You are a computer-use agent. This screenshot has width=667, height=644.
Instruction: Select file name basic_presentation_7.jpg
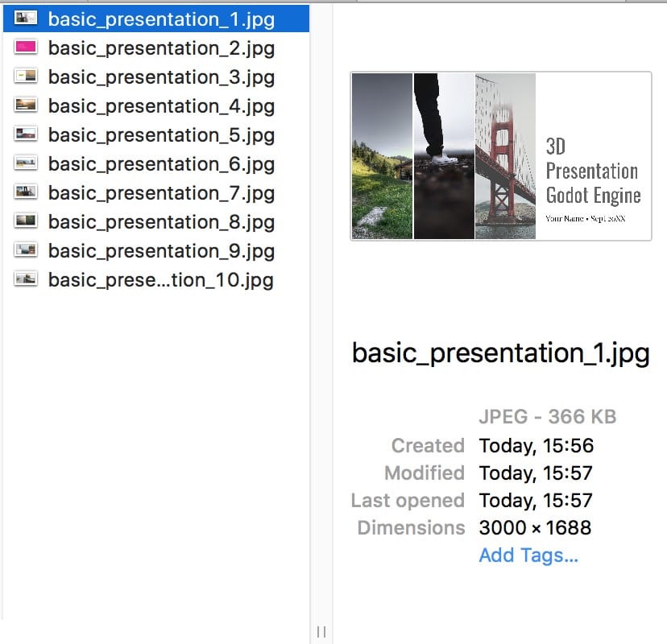[161, 193]
